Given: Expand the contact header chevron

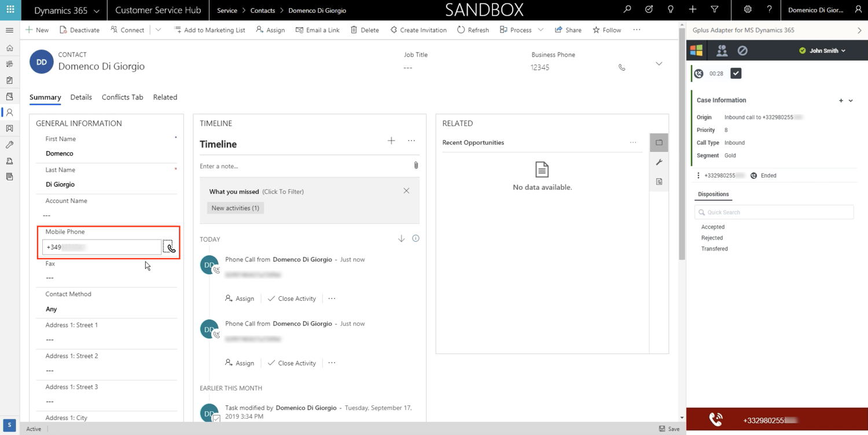Looking at the screenshot, I should [659, 64].
